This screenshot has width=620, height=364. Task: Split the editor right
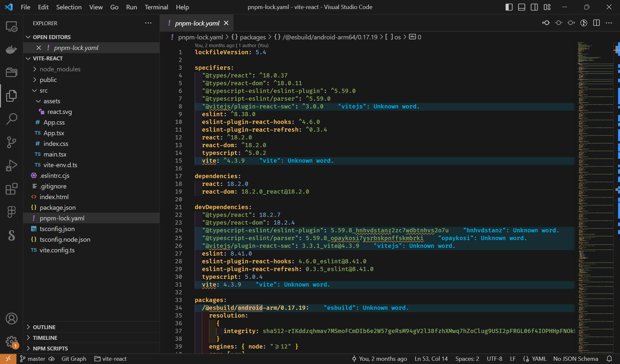(x=596, y=23)
